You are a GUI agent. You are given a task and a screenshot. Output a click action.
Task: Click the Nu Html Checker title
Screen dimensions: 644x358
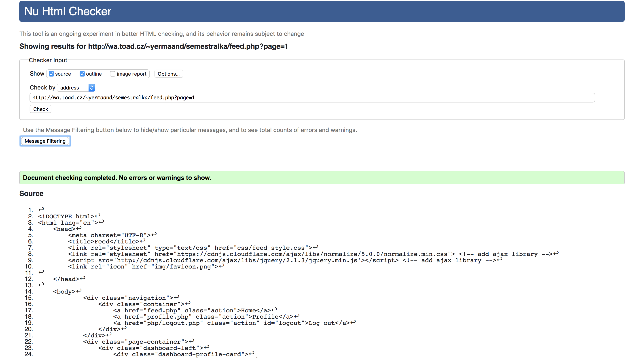tap(68, 11)
